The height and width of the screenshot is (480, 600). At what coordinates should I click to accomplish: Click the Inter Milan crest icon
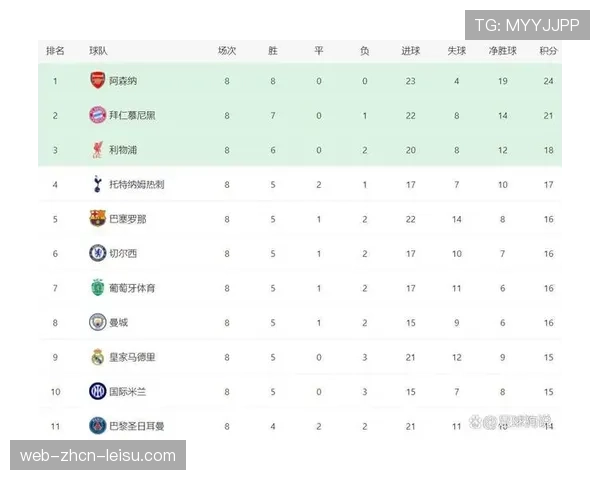[97, 391]
